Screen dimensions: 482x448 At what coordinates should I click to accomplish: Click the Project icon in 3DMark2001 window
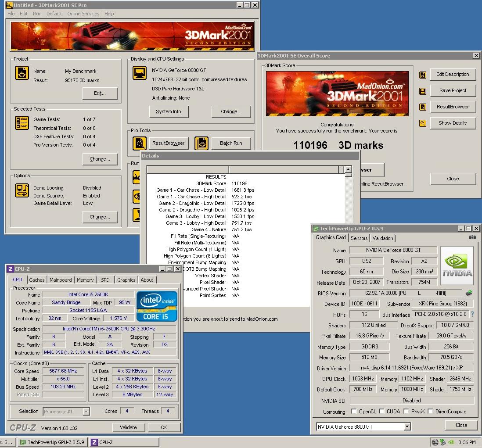(22, 73)
